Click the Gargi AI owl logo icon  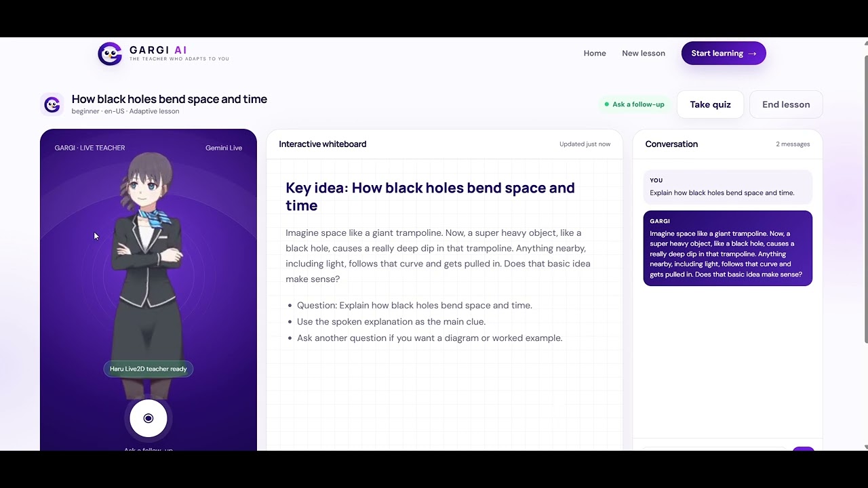tap(110, 54)
